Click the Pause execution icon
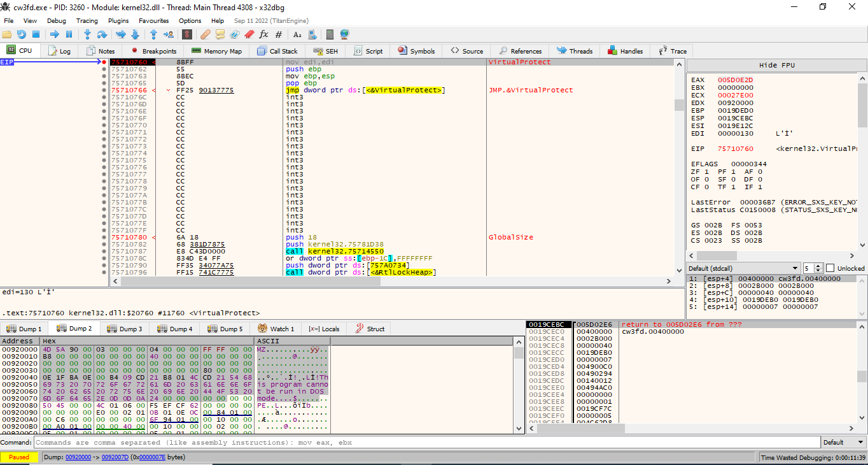 point(69,34)
